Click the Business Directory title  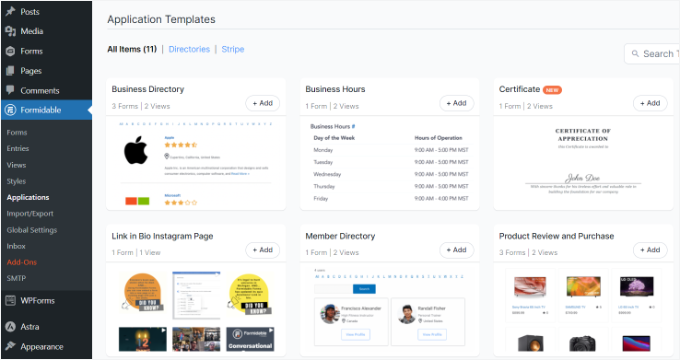[x=148, y=89]
